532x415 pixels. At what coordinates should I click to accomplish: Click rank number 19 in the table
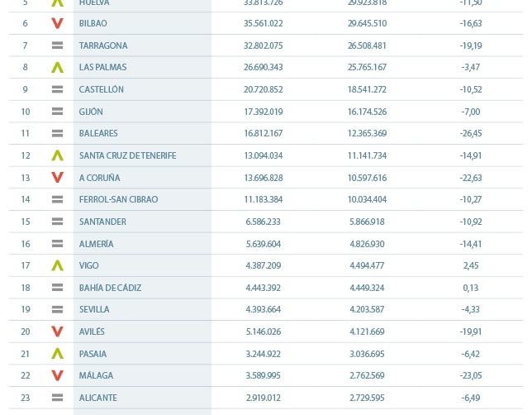click(26, 309)
